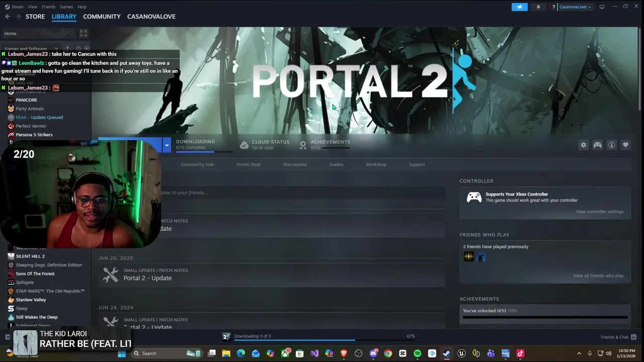
Task: Select Splitgate in the game list
Action: pos(25,283)
